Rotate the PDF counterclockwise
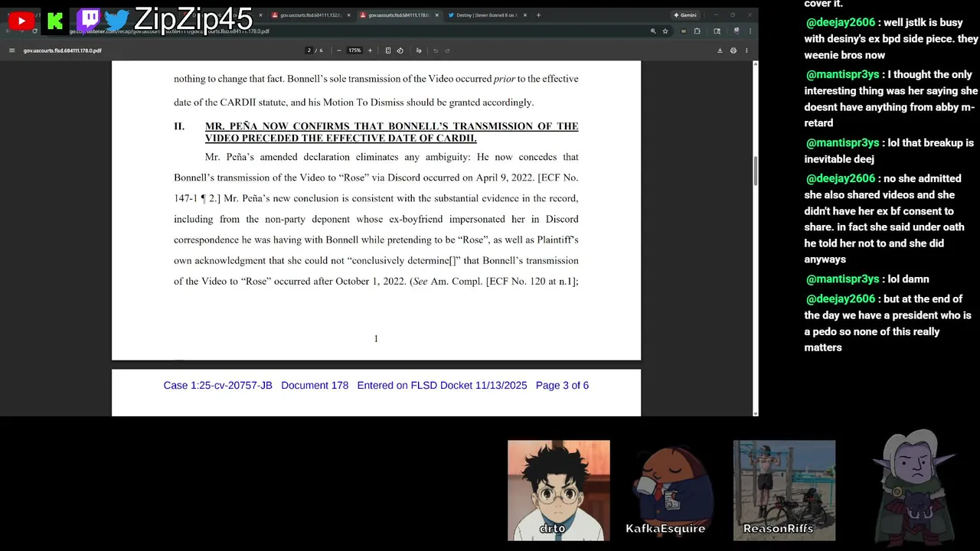Image resolution: width=980 pixels, height=551 pixels. [x=400, y=51]
